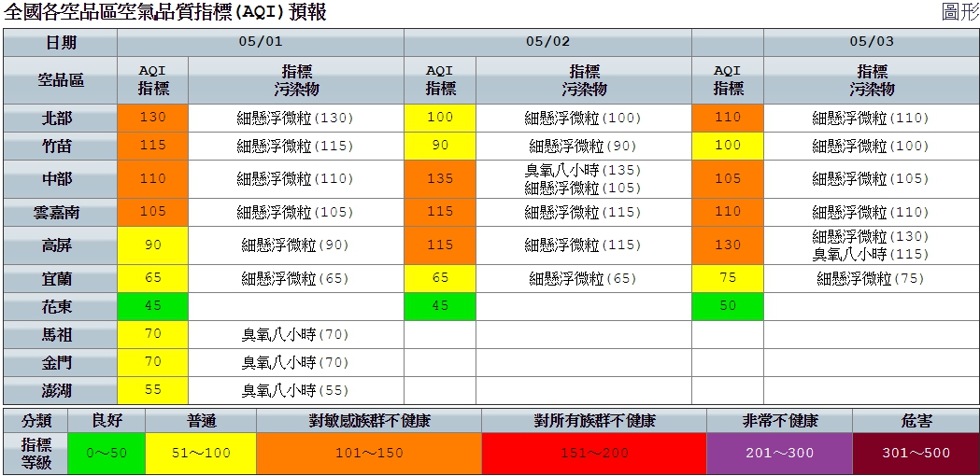Select the 竹苗 row header
Viewport: 980px width, 476px height.
pos(61,147)
